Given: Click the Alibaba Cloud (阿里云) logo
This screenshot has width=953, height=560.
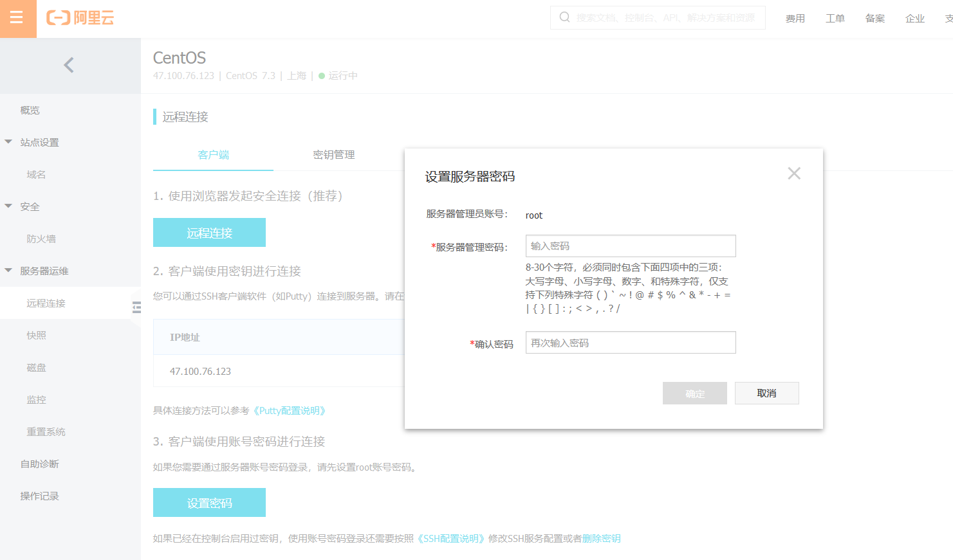Looking at the screenshot, I should (x=77, y=19).
